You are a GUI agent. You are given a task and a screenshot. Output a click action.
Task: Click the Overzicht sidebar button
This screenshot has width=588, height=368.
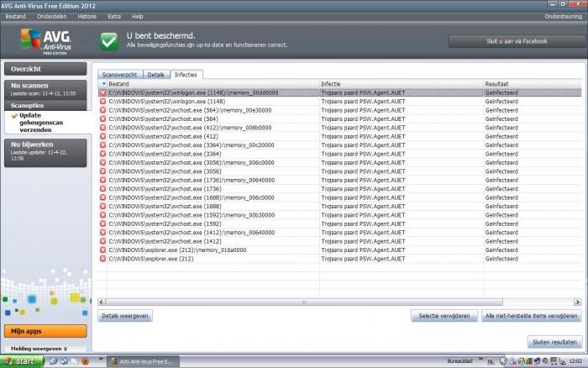pyautogui.click(x=45, y=69)
